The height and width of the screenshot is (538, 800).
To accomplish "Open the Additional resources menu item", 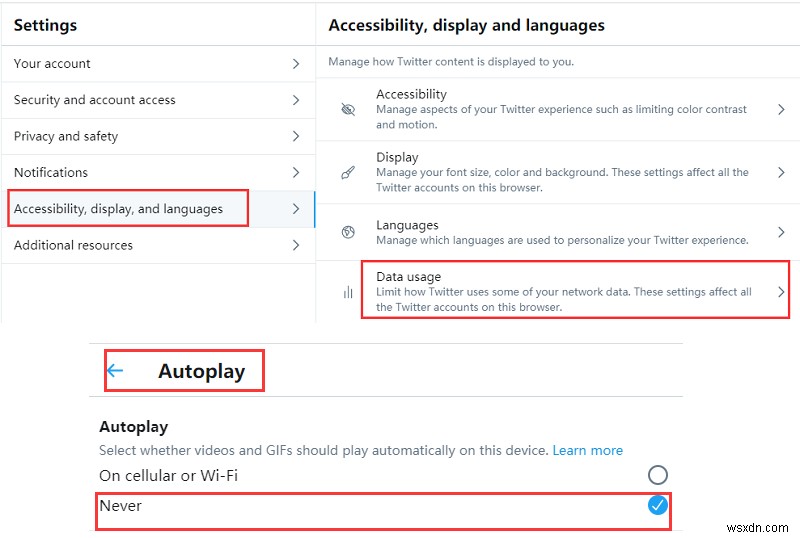I will pos(73,245).
